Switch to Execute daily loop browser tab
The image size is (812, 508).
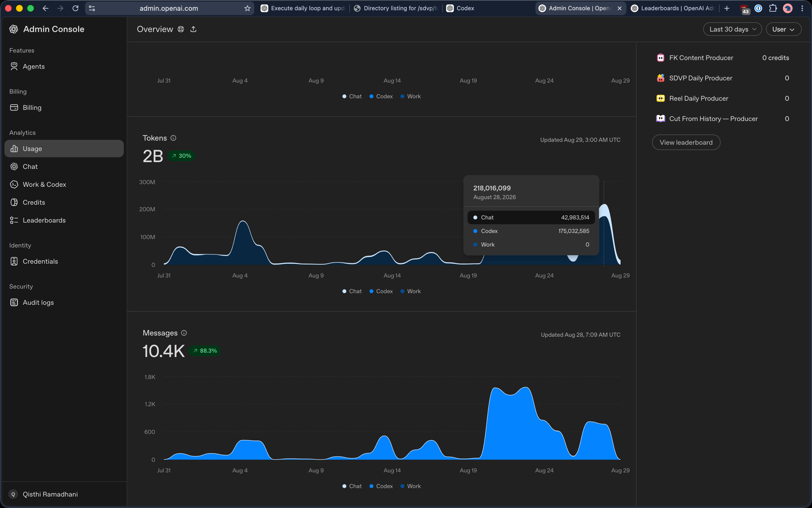click(x=304, y=8)
